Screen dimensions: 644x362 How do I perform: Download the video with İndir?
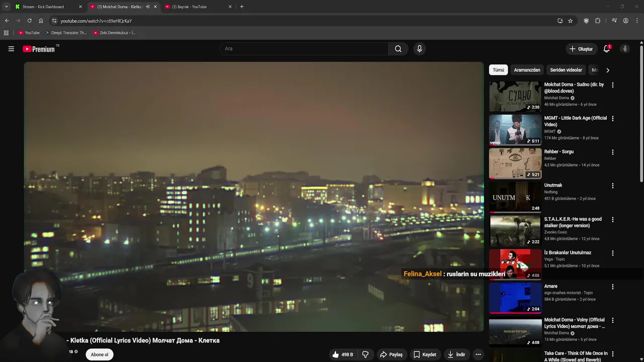click(x=456, y=354)
